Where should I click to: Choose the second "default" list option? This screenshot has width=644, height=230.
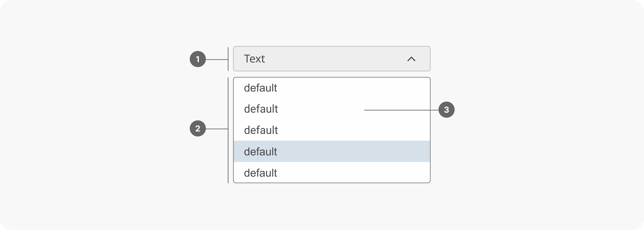pos(331,109)
